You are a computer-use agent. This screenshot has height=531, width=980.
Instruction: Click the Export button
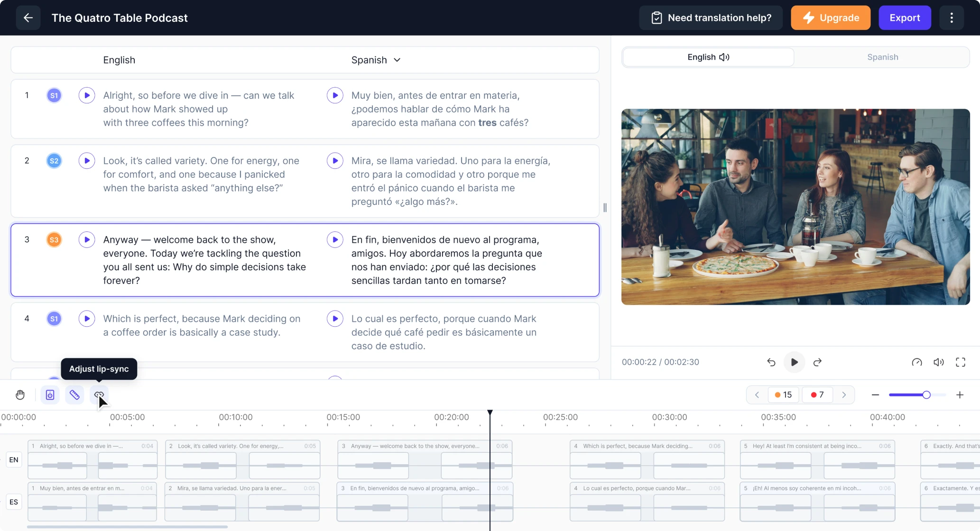(904, 18)
